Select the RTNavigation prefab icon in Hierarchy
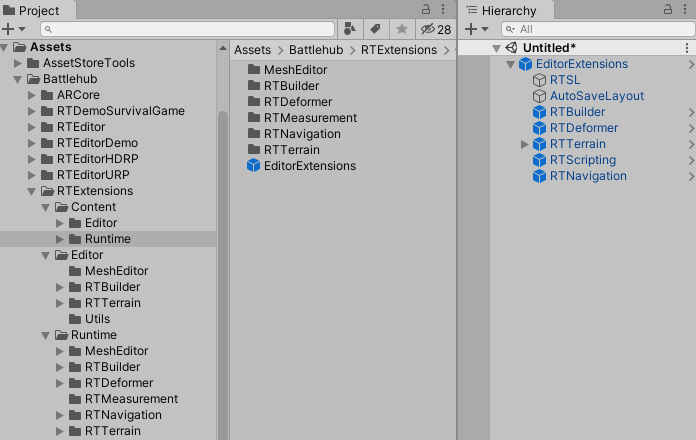Image resolution: width=696 pixels, height=440 pixels. coord(539,176)
